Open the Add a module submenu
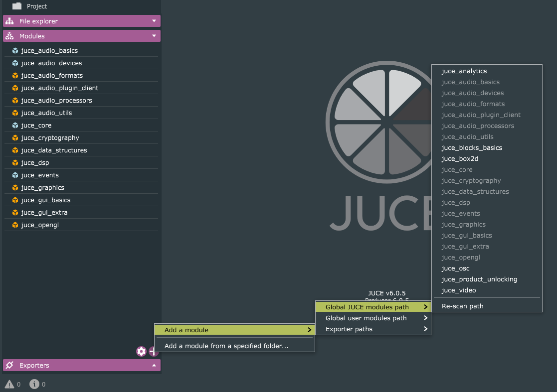 (x=234, y=330)
